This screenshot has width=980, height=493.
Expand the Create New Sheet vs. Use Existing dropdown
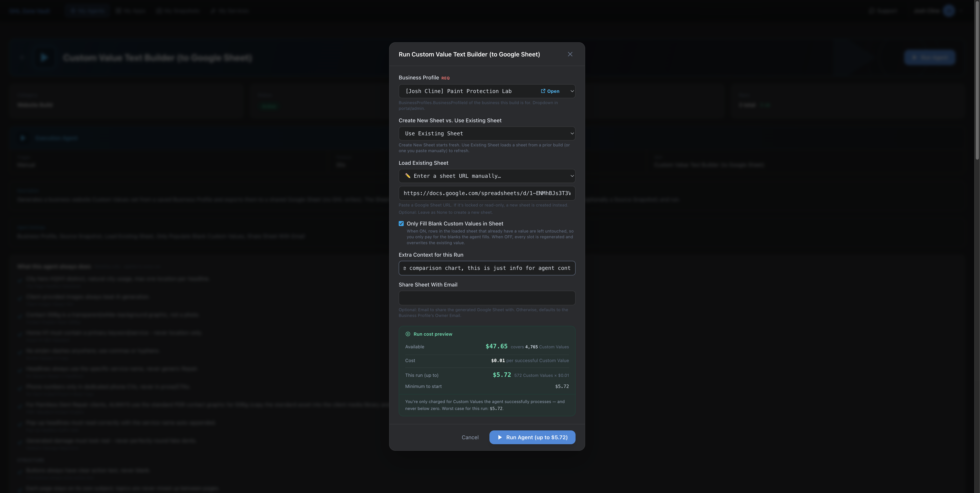[487, 134]
